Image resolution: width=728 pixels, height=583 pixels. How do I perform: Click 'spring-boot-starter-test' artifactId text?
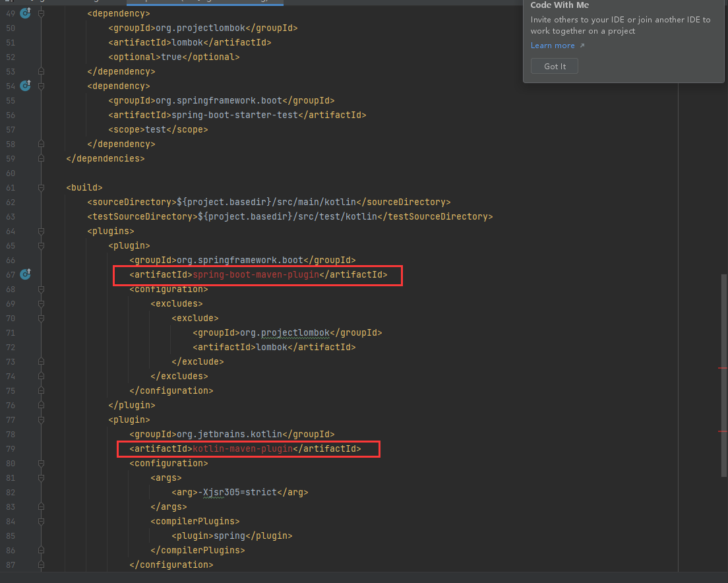pos(235,115)
